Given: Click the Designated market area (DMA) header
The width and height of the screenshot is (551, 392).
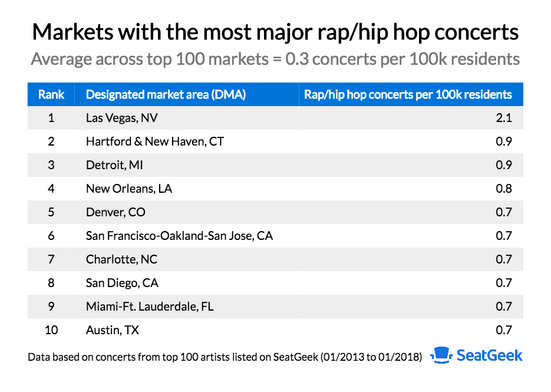Looking at the screenshot, I should click(166, 94).
